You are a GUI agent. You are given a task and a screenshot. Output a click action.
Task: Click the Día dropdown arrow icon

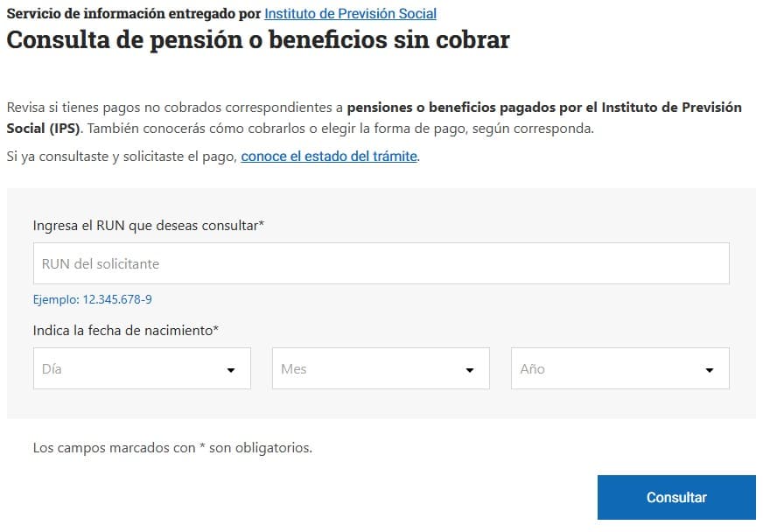(x=231, y=370)
